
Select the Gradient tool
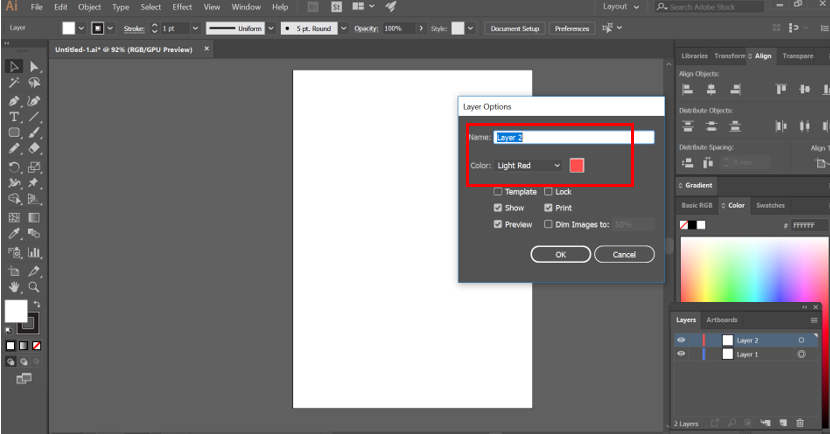tap(34, 218)
